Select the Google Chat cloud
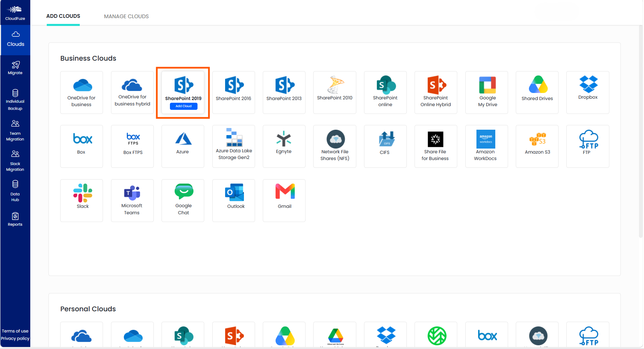The image size is (644, 349). point(183,200)
